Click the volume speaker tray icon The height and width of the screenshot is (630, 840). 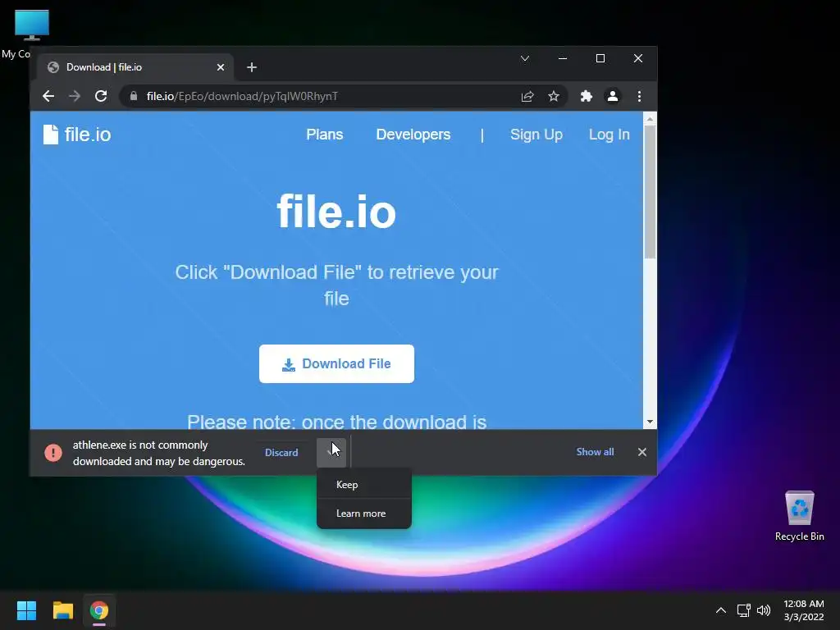[764, 610]
